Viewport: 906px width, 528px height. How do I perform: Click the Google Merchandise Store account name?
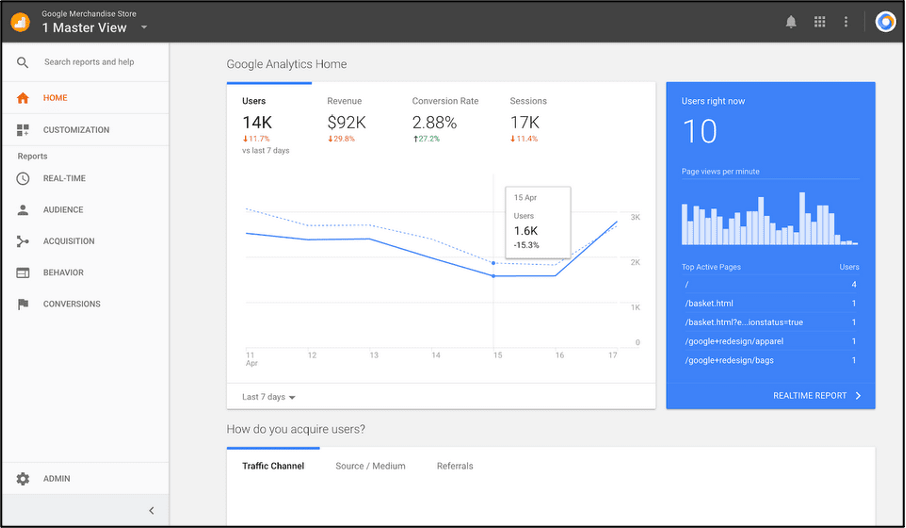coord(89,14)
